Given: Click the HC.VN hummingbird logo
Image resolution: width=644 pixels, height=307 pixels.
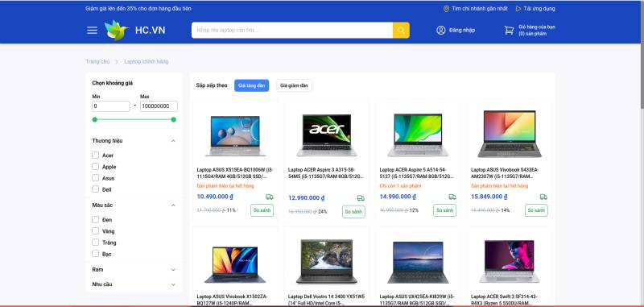Looking at the screenshot, I should (x=116, y=30).
